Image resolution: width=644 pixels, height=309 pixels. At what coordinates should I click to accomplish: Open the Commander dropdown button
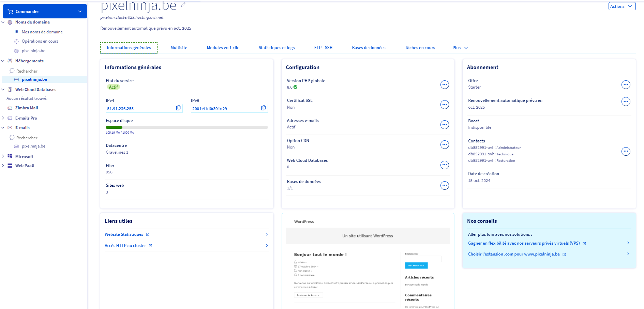(45, 12)
